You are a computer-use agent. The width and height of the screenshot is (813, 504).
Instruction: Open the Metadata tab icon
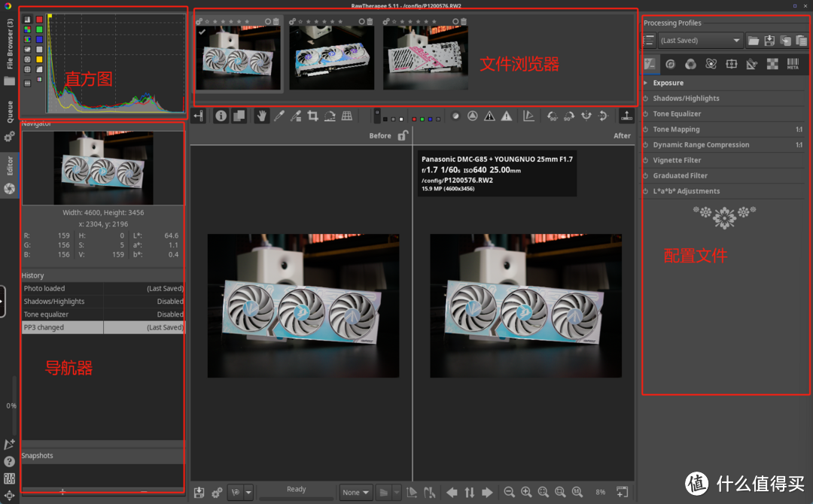click(x=793, y=64)
